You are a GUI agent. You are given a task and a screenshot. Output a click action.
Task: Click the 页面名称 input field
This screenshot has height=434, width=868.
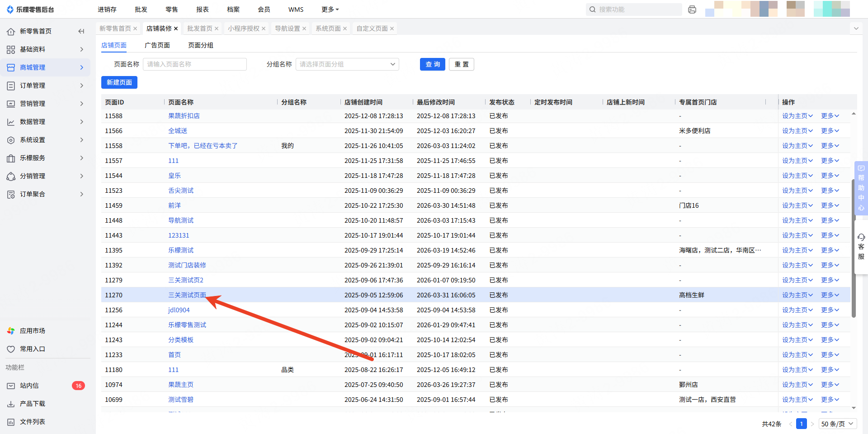tap(195, 64)
